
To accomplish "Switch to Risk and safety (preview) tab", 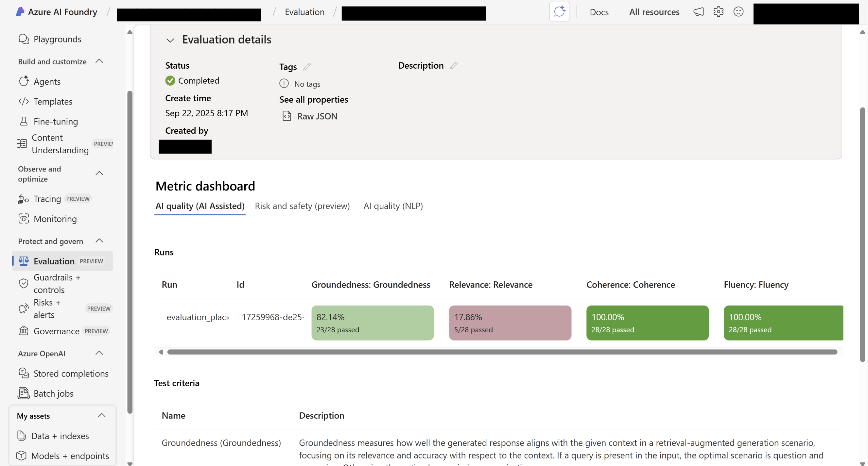I will tap(302, 206).
